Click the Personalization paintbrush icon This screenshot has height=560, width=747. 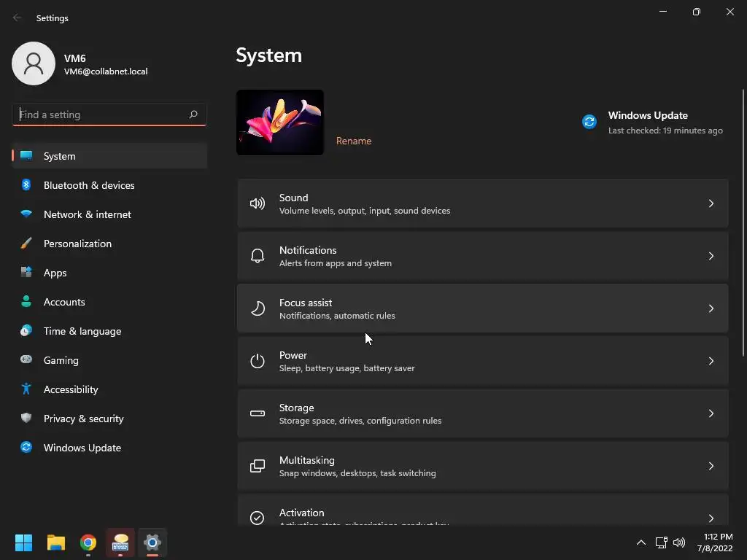[26, 244]
